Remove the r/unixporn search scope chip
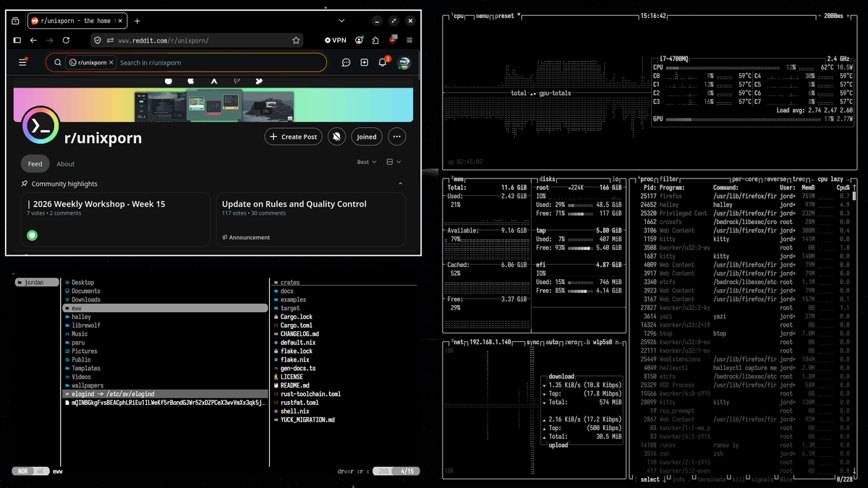The width and height of the screenshot is (868, 488). [x=111, y=63]
